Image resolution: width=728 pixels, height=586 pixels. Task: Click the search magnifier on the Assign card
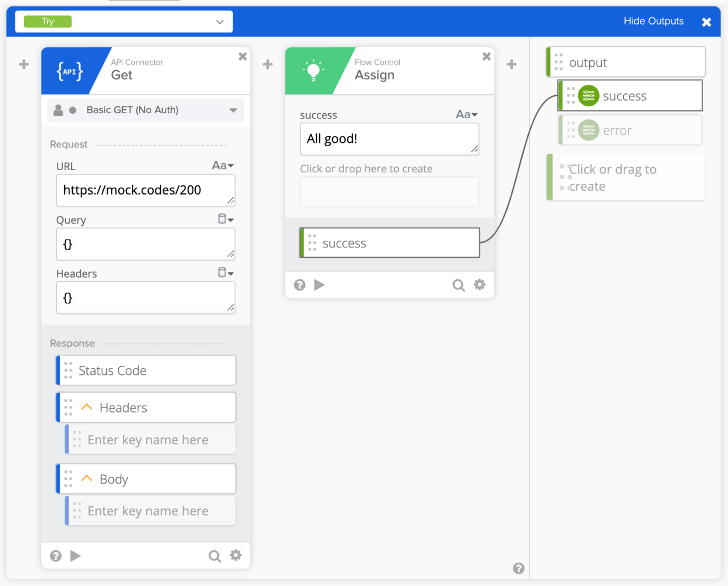tap(458, 284)
